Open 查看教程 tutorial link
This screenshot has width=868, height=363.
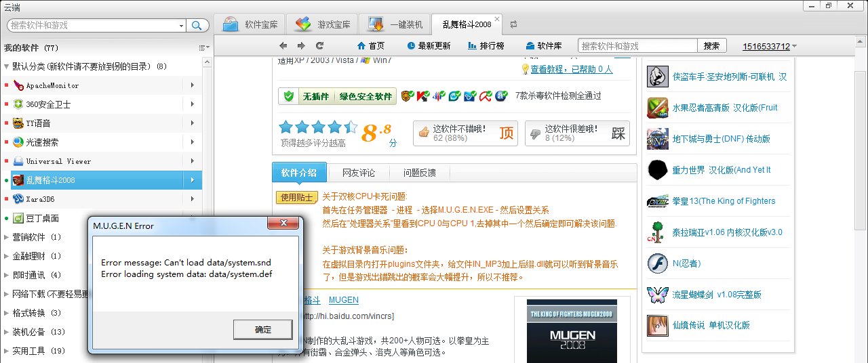click(572, 69)
